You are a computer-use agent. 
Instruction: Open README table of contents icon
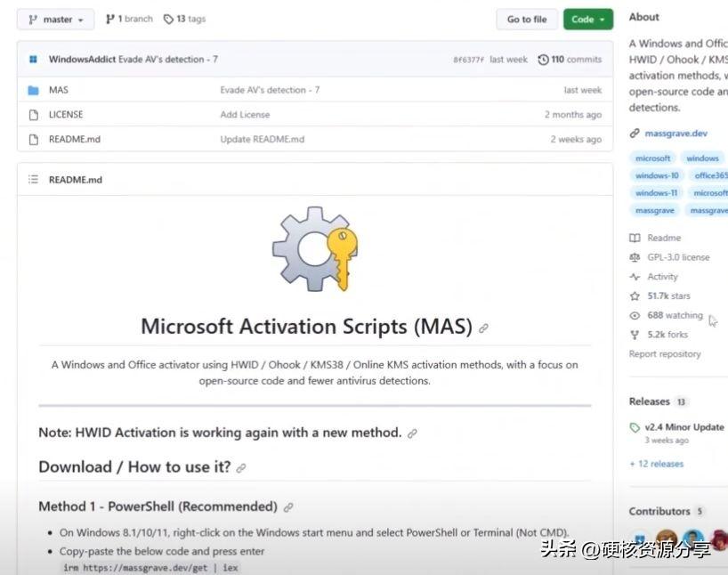[34, 179]
